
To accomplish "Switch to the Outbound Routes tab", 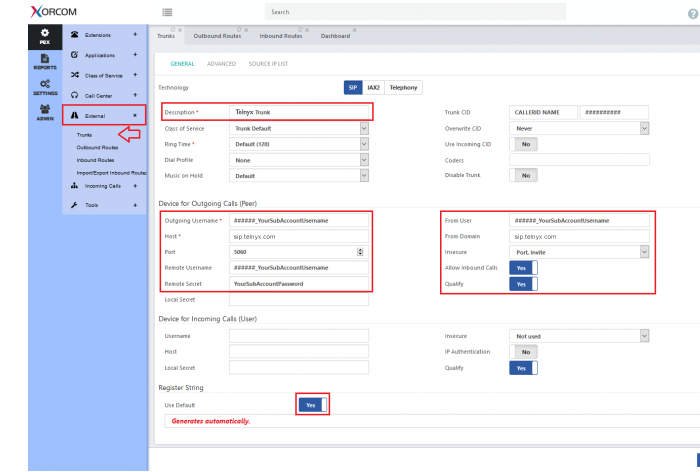I will (217, 36).
